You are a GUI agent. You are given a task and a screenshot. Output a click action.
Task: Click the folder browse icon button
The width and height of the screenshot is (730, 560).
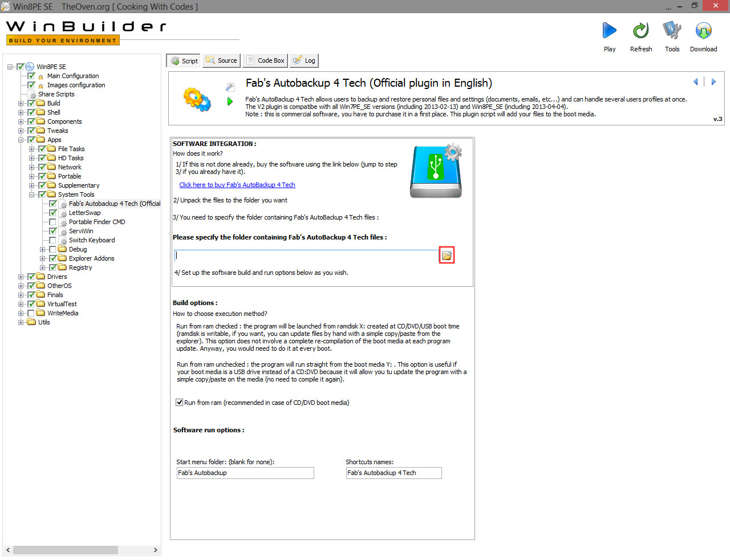coord(447,255)
